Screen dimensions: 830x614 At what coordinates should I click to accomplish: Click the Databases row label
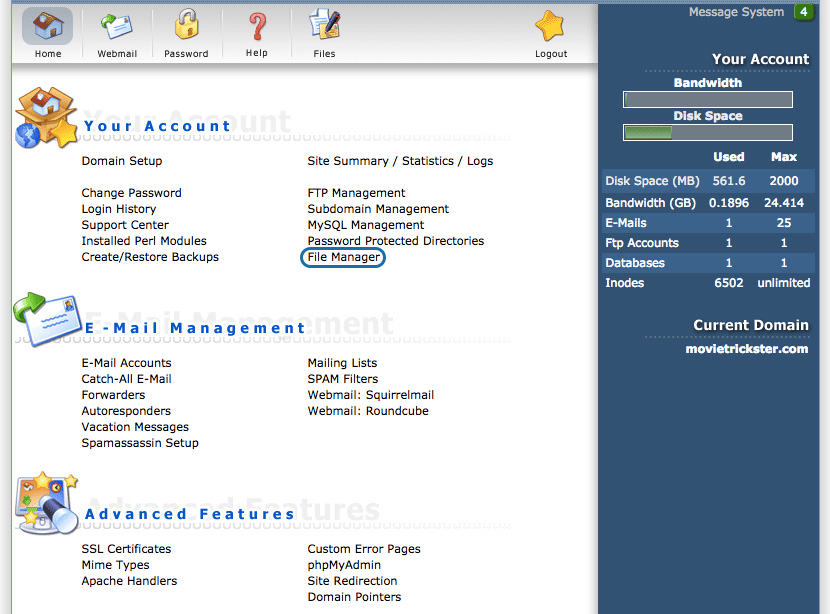tap(635, 263)
